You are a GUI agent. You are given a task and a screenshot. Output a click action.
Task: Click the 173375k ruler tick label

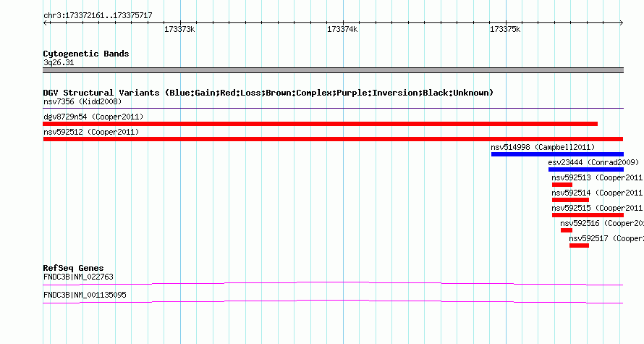[505, 30]
